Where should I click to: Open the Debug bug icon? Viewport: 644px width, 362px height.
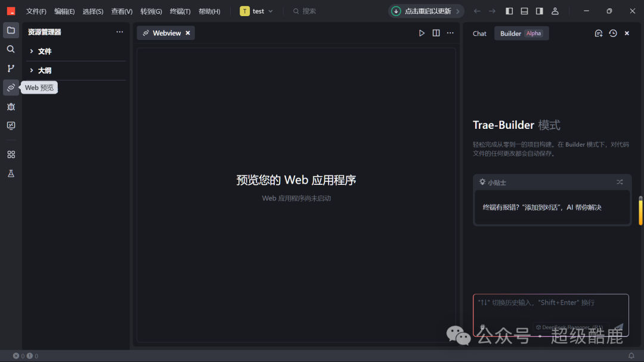tap(11, 107)
